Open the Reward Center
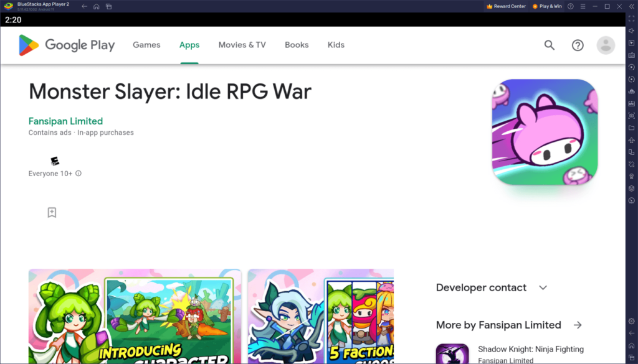This screenshot has width=638, height=364. 505,6
